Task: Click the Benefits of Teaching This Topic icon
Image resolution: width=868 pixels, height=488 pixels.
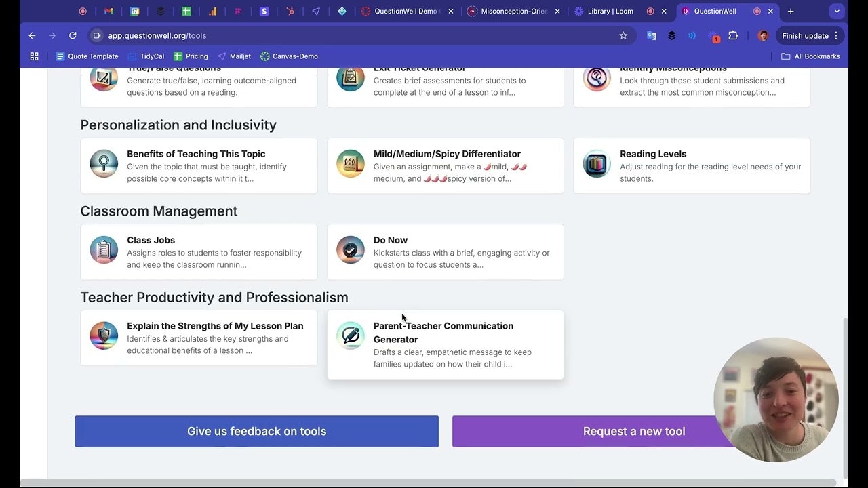Action: 104,164
